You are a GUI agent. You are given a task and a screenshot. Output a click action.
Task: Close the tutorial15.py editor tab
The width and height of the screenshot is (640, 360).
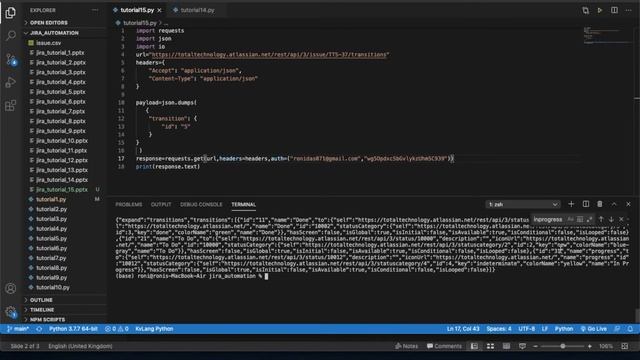(x=159, y=10)
